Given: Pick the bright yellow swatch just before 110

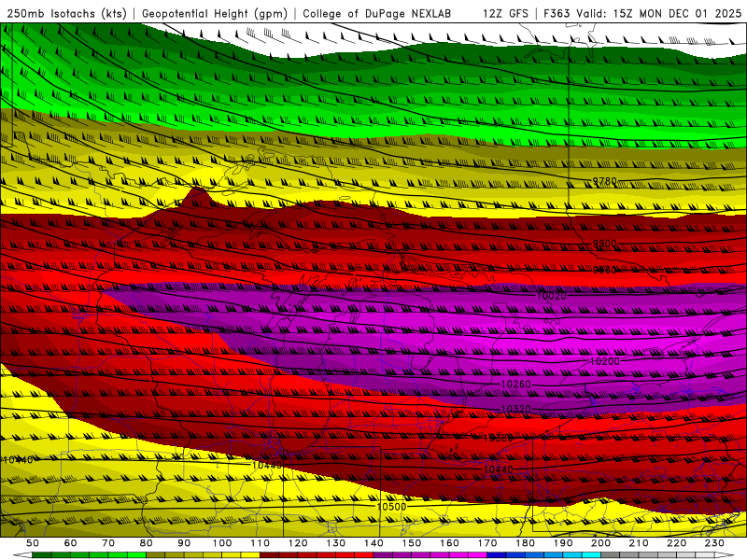Looking at the screenshot, I should point(250,555).
